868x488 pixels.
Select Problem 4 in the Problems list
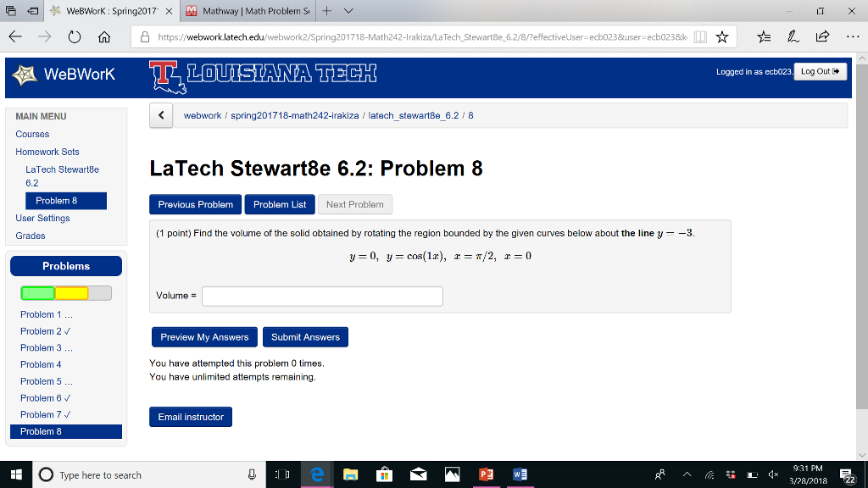[40, 364]
